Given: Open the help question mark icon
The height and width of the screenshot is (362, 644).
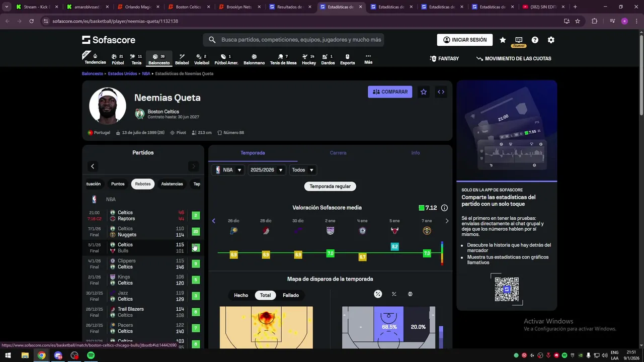Looking at the screenshot, I should pyautogui.click(x=535, y=40).
